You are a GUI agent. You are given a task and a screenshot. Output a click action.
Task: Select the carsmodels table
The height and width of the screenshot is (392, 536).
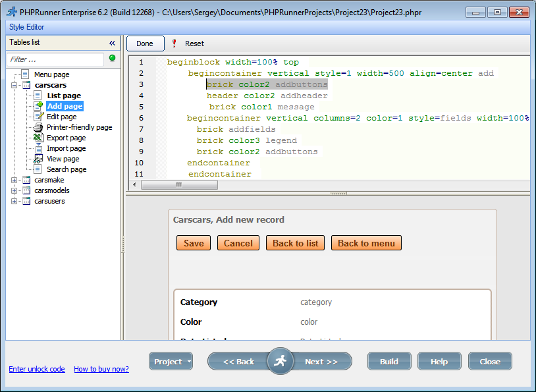[51, 190]
